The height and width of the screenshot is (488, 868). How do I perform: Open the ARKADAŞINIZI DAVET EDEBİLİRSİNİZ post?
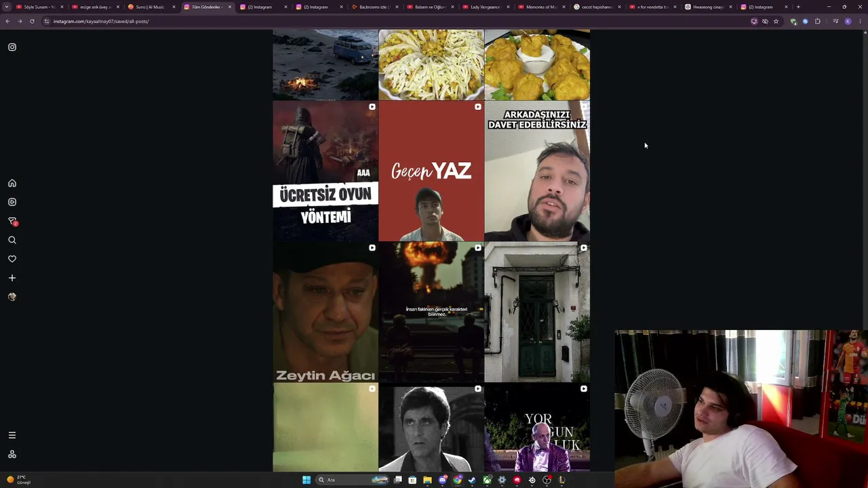[537, 171]
